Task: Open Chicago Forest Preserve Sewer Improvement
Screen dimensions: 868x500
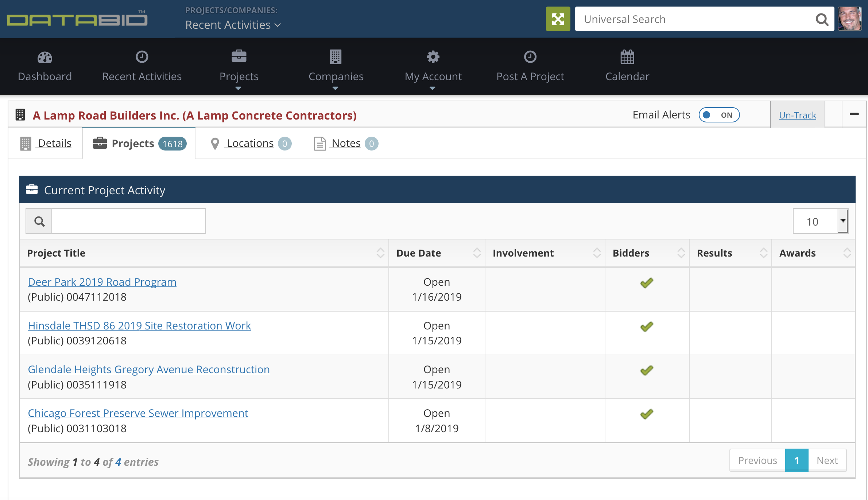Action: 138,413
